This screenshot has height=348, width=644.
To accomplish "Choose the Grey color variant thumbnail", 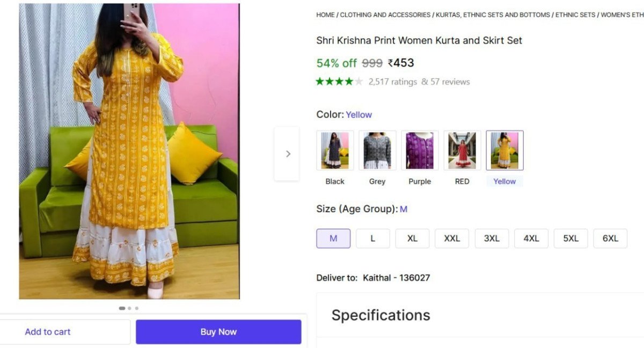I will coord(377,150).
